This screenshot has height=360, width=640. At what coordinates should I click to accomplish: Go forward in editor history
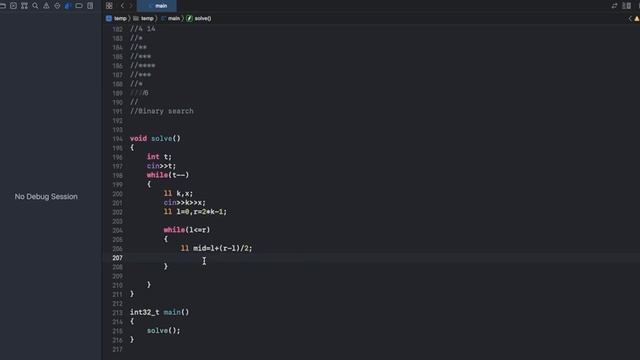coord(131,6)
